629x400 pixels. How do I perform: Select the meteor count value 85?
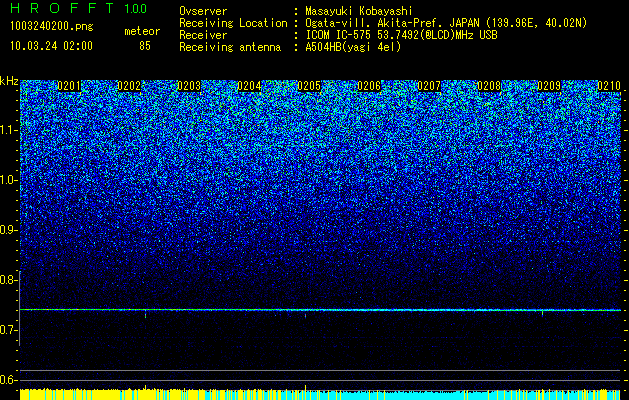[145, 46]
